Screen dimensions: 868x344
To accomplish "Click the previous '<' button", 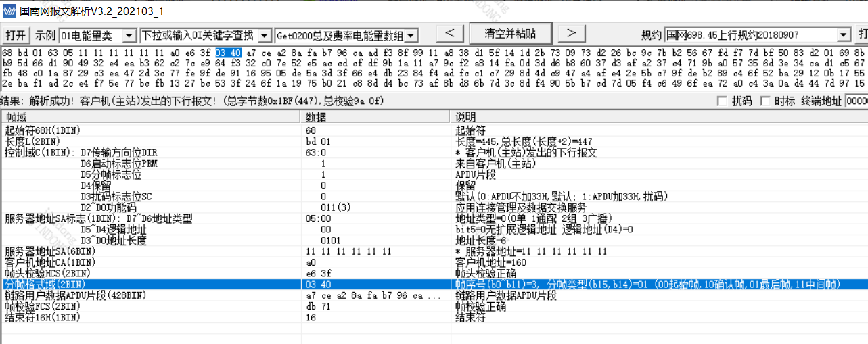I will (450, 33).
